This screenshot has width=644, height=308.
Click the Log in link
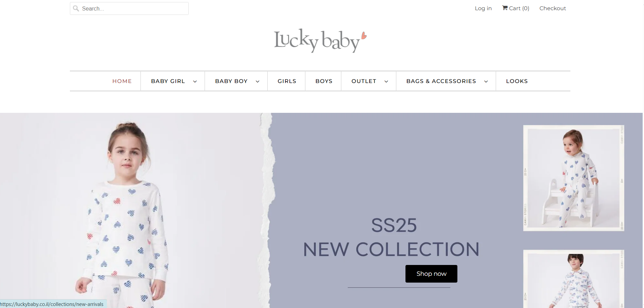[x=483, y=8]
